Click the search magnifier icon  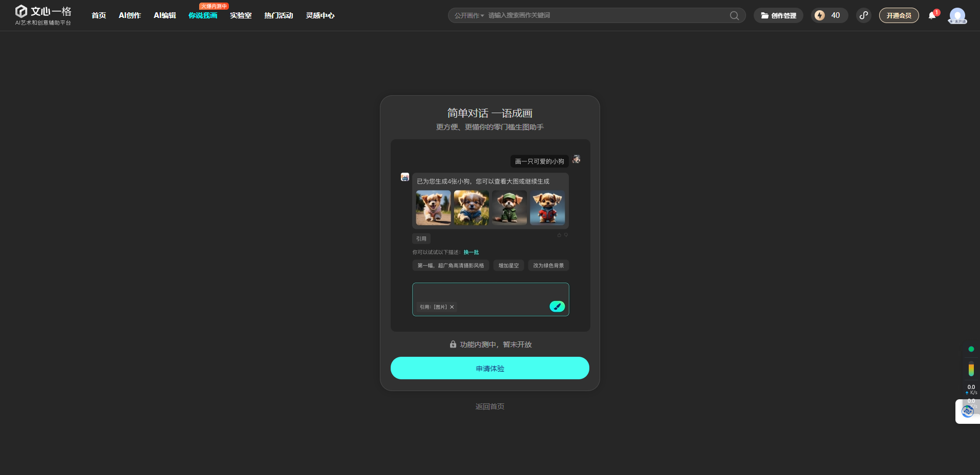pyautogui.click(x=734, y=15)
